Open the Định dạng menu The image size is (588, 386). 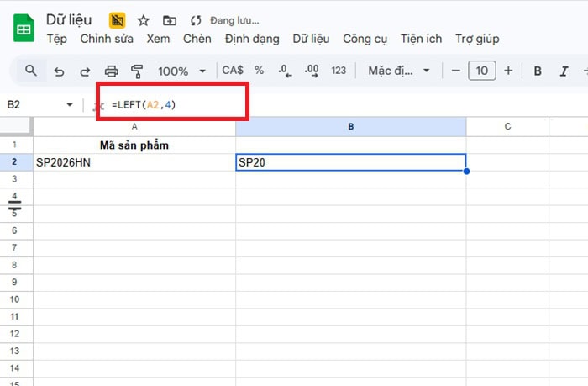tap(253, 39)
